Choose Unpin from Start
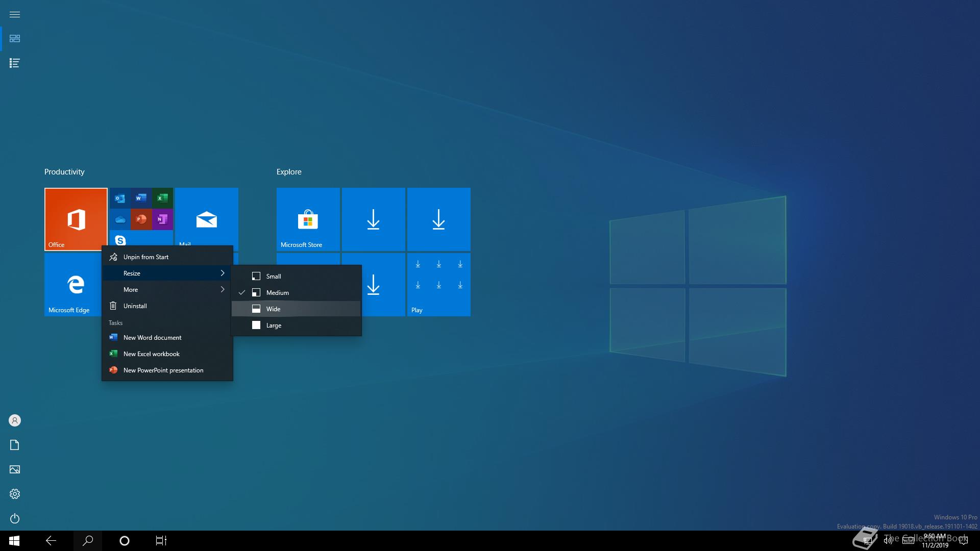Image resolution: width=980 pixels, height=551 pixels. click(x=167, y=257)
